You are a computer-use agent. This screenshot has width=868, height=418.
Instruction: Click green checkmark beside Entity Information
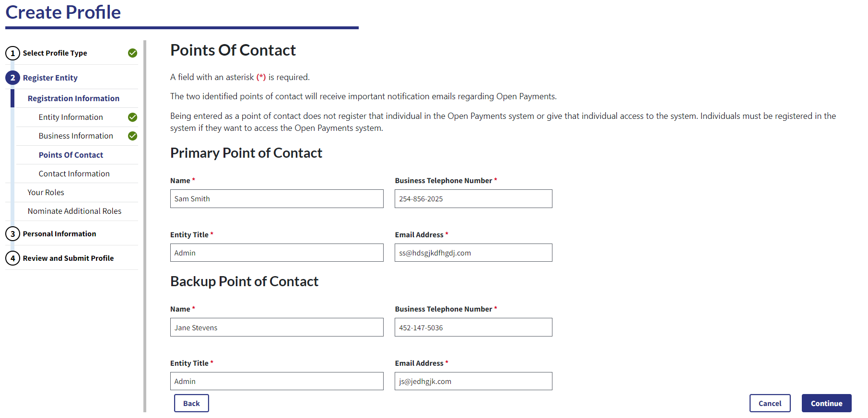(133, 117)
